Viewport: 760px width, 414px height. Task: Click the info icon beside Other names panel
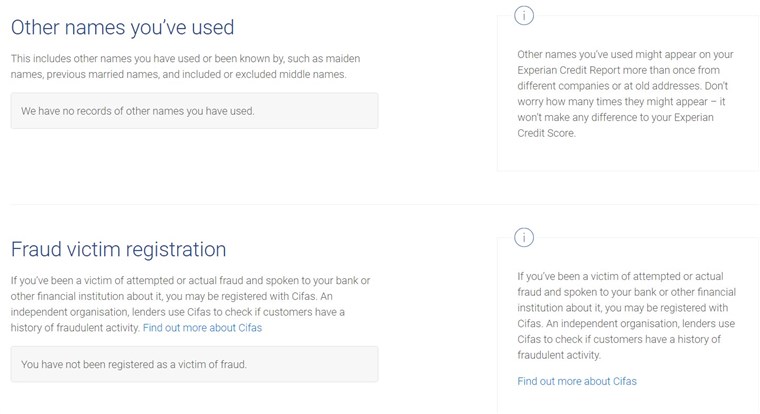tap(524, 16)
